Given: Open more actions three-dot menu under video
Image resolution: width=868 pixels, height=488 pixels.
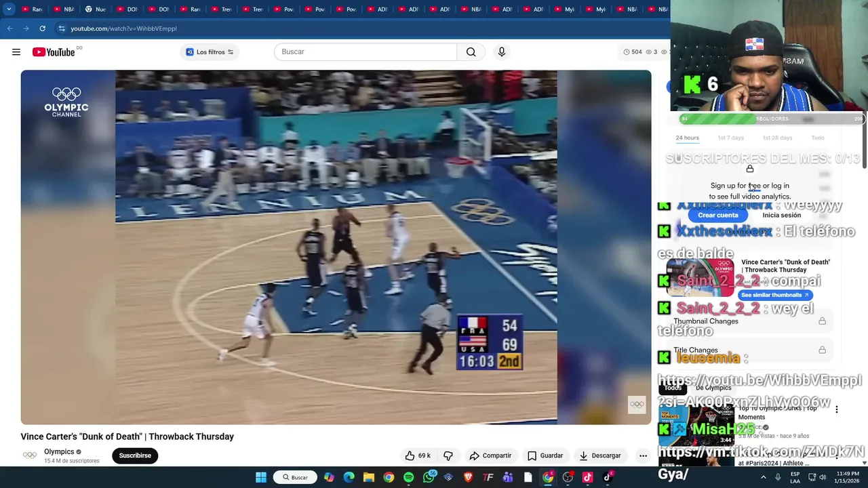Looking at the screenshot, I should pos(643,455).
